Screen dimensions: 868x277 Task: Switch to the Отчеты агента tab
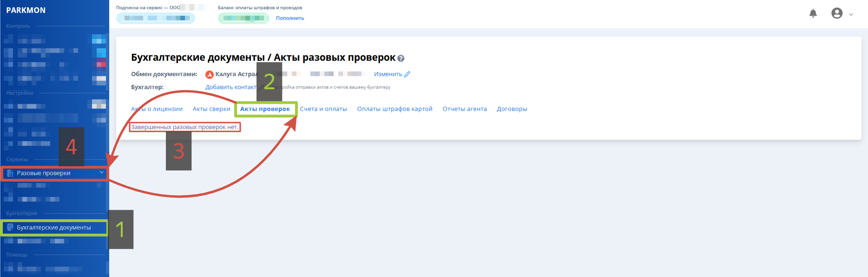(465, 109)
